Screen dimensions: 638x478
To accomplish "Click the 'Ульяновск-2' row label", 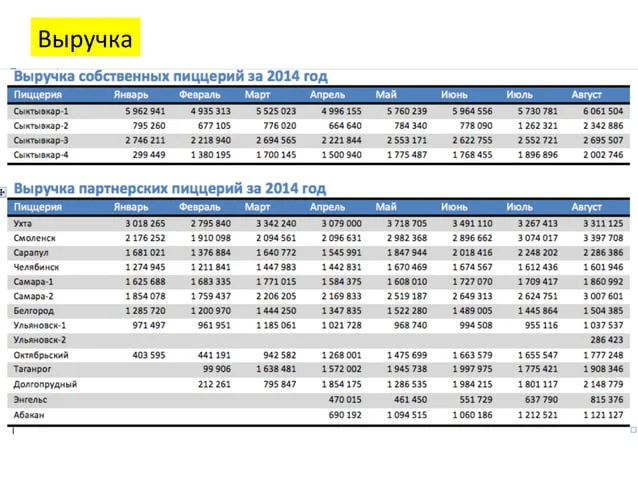I will [39, 340].
